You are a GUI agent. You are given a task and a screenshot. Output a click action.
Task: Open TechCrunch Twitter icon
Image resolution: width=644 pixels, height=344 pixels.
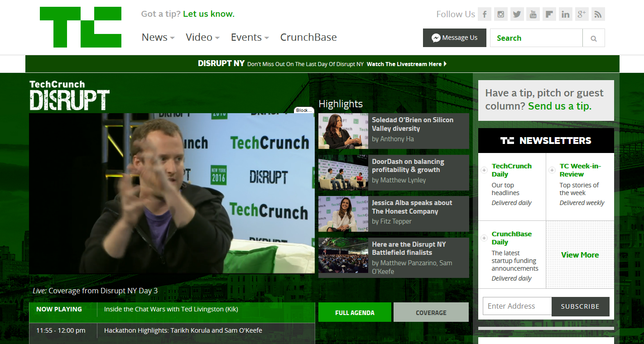517,14
